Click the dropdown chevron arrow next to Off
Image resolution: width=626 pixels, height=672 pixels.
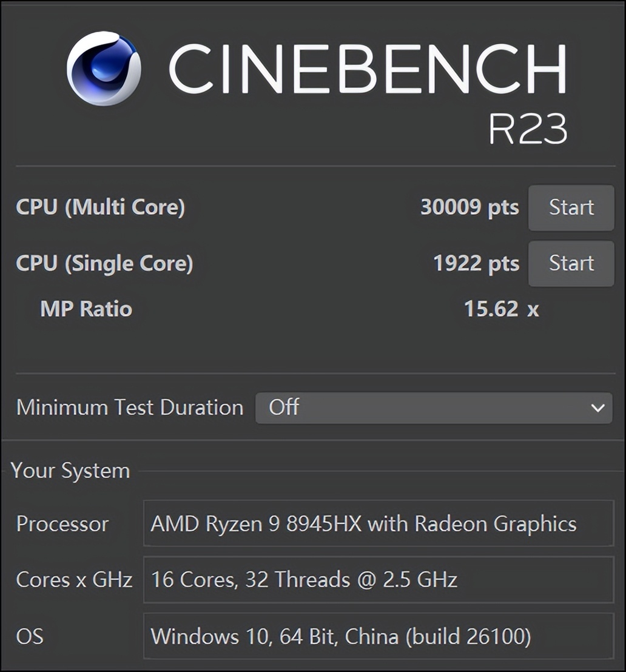pos(597,408)
